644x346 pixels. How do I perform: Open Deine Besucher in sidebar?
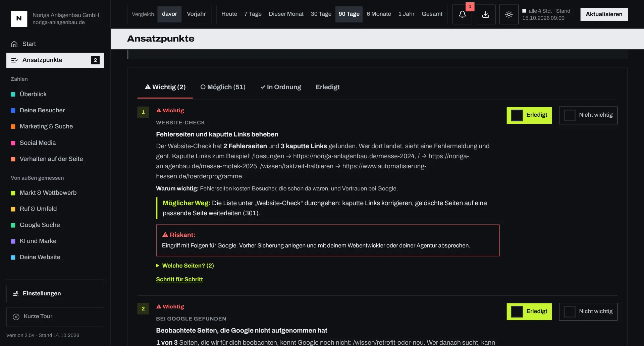click(55, 110)
